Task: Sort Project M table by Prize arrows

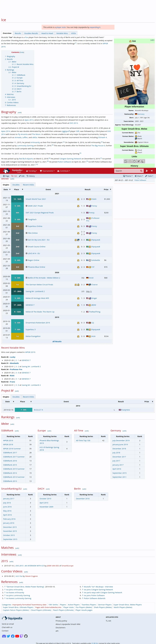Action: click(152, 401)
